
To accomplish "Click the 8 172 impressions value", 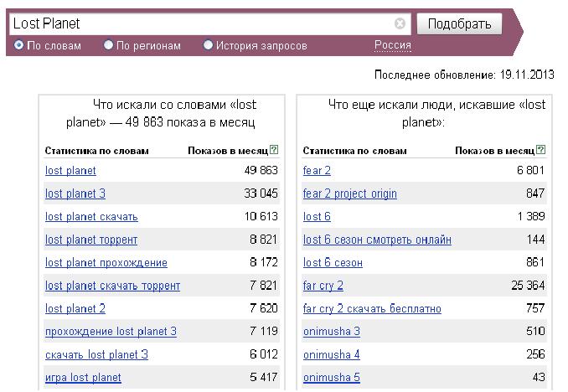I will tap(264, 262).
